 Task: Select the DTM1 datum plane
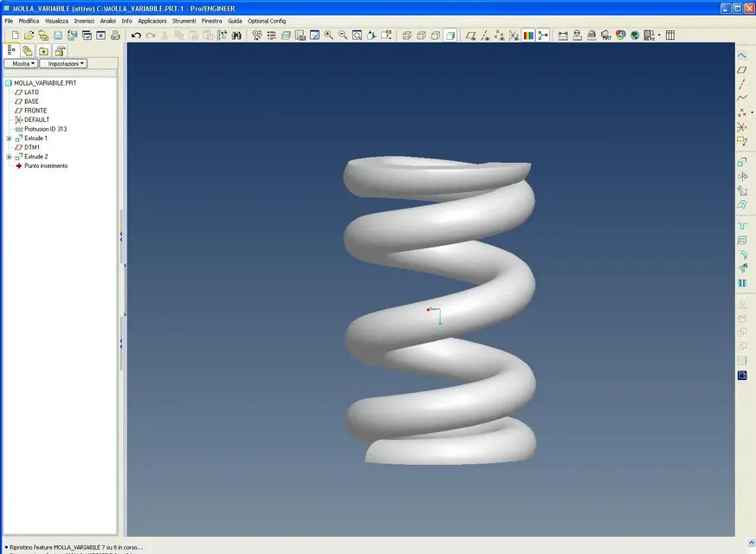tap(32, 147)
